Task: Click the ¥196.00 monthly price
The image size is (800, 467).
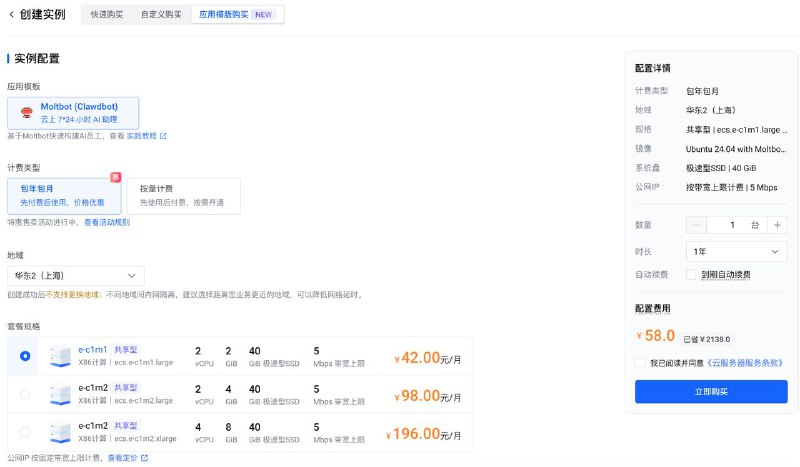Action: (423, 434)
